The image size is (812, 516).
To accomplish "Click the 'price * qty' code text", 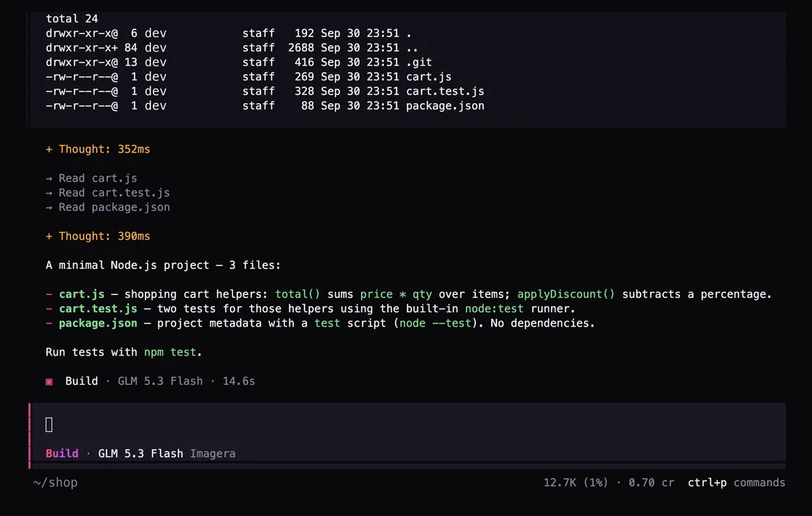I will click(396, 294).
